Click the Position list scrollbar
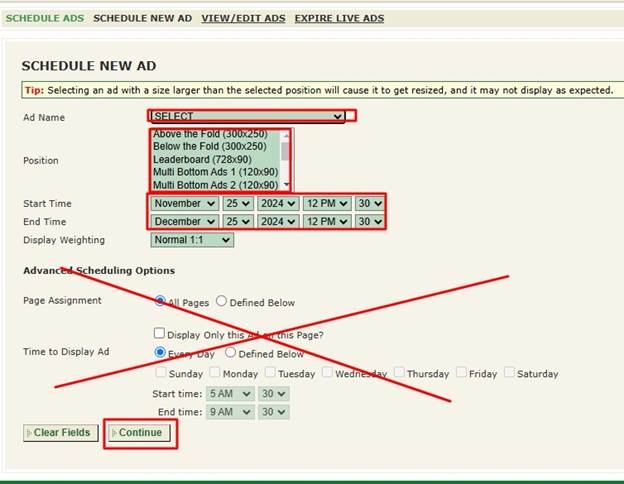The width and height of the screenshot is (624, 484). coord(285,152)
